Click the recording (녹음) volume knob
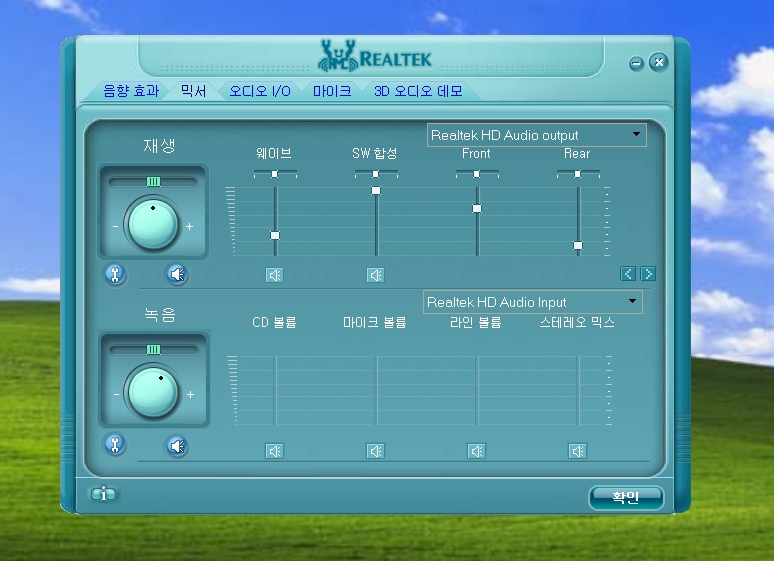774x561 pixels. tap(153, 392)
